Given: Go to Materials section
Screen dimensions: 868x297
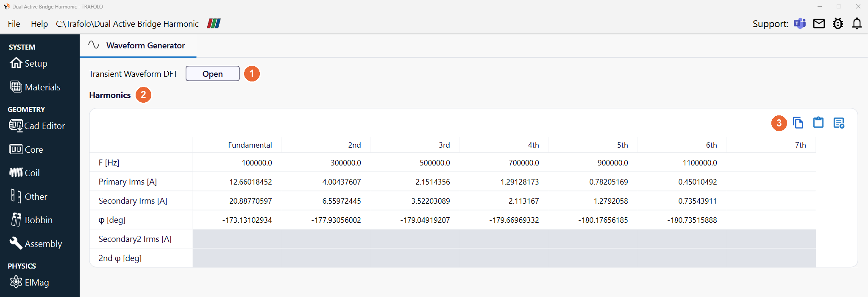Looking at the screenshot, I should point(36,87).
